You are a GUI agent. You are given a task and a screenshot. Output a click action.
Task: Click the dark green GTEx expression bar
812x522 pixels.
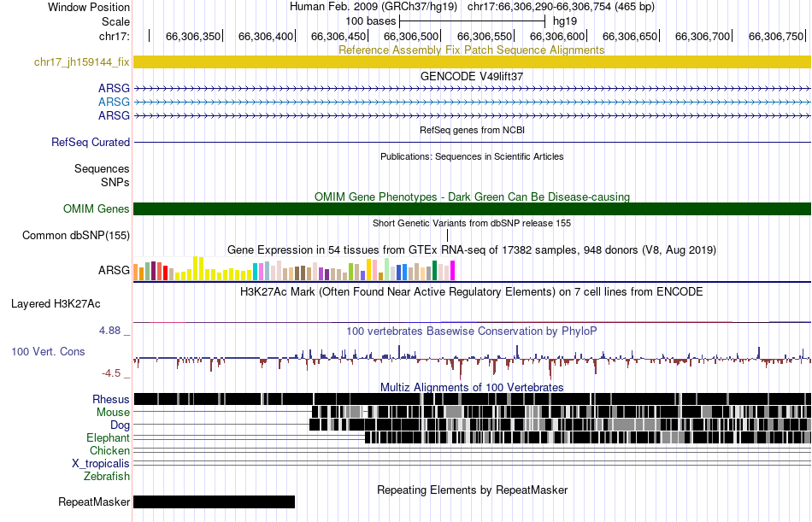(x=434, y=270)
